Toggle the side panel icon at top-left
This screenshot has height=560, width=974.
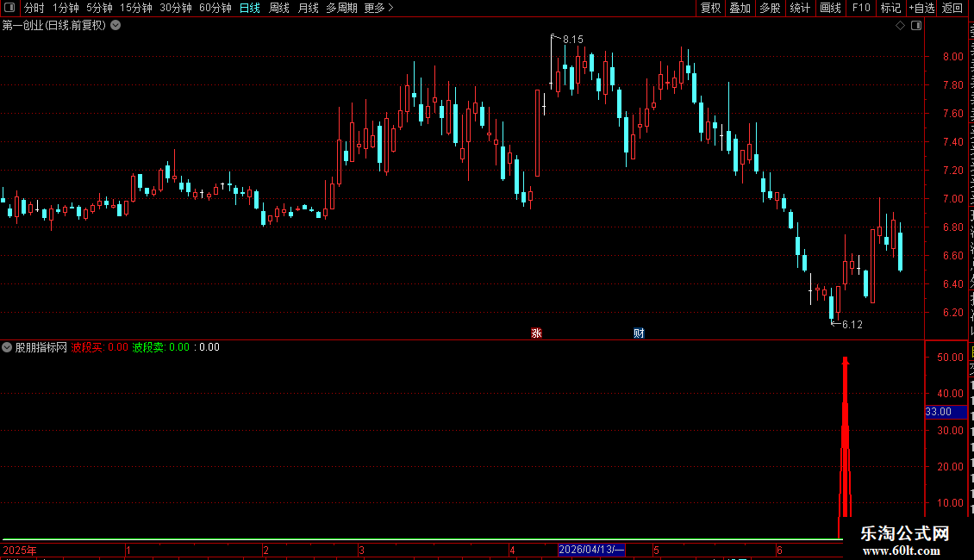(x=9, y=8)
